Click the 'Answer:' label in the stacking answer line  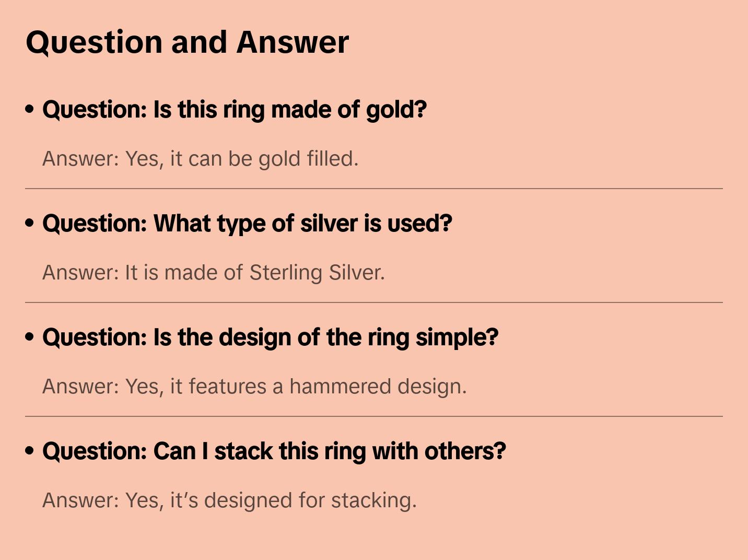[x=81, y=500]
